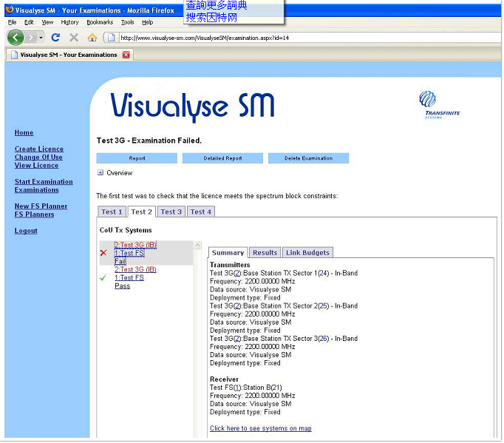Screen dimensions: 504x443
Task: Open the Bookmarks menu
Action: pos(100,22)
